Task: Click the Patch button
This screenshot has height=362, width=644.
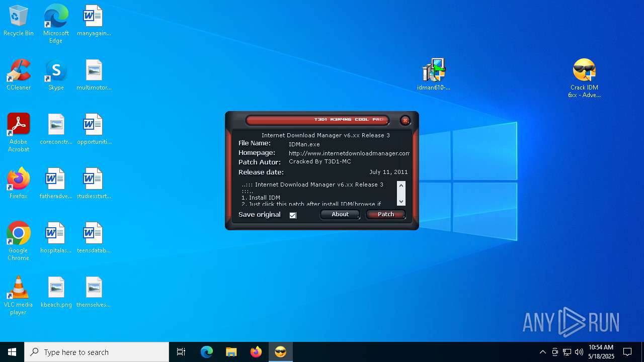Action: pos(386,215)
